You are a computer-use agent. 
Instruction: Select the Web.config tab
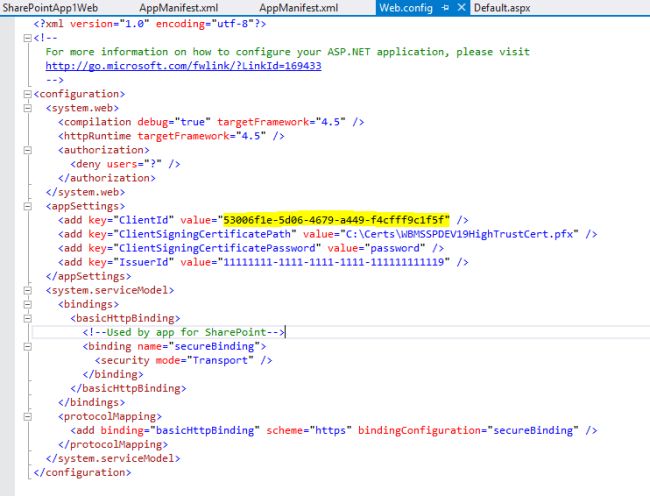pos(406,7)
